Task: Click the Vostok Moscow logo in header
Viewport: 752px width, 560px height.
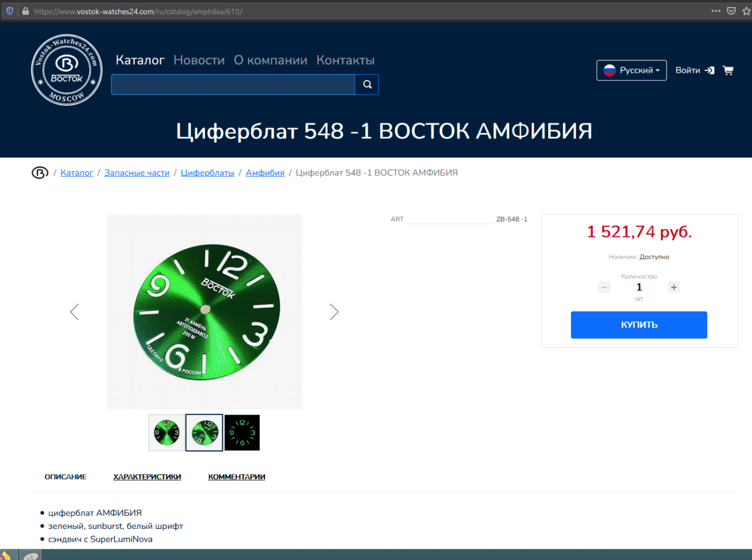Action: pyautogui.click(x=66, y=70)
